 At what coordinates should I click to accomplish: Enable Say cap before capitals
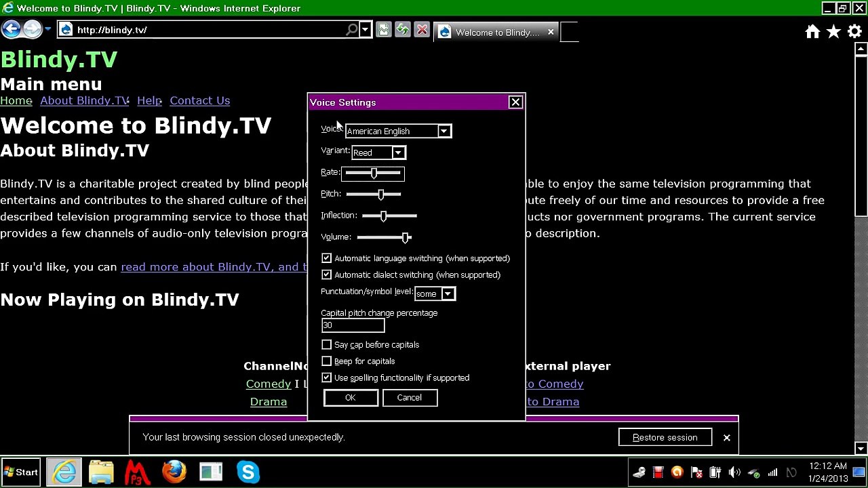[x=327, y=344]
